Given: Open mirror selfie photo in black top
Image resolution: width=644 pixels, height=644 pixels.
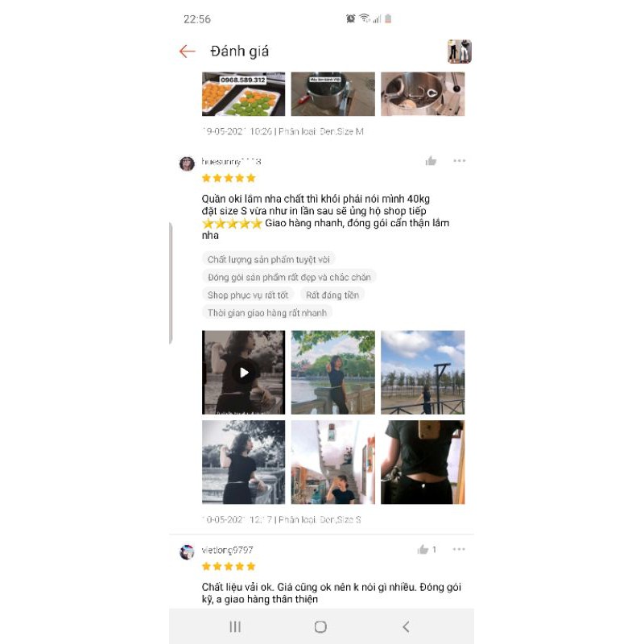Looking at the screenshot, I should point(423,462).
